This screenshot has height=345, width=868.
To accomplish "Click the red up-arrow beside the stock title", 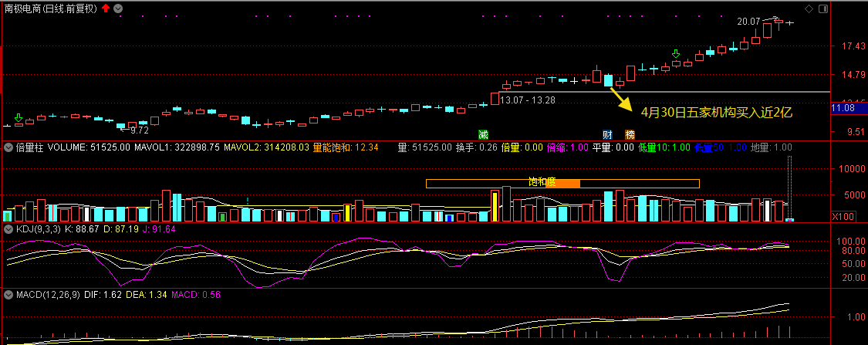I will pos(106,8).
